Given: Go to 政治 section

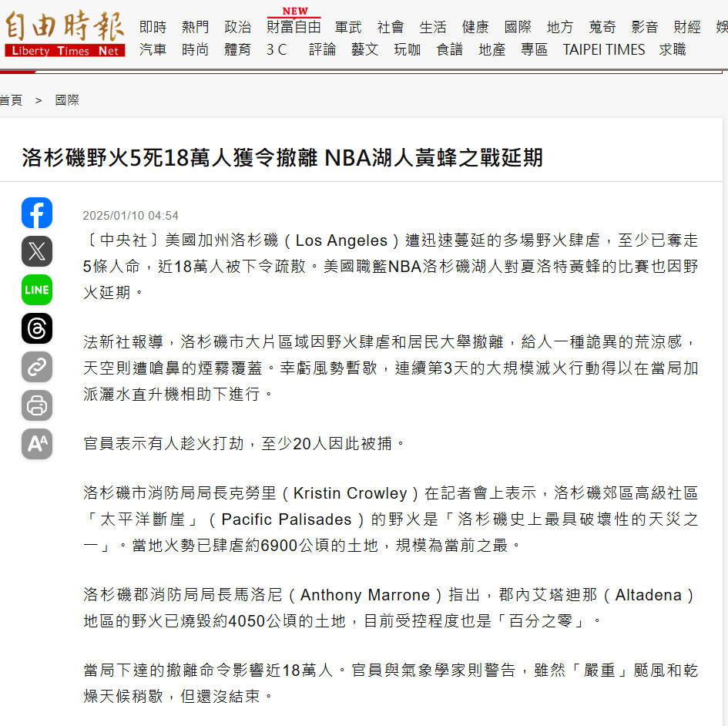Looking at the screenshot, I should (238, 27).
